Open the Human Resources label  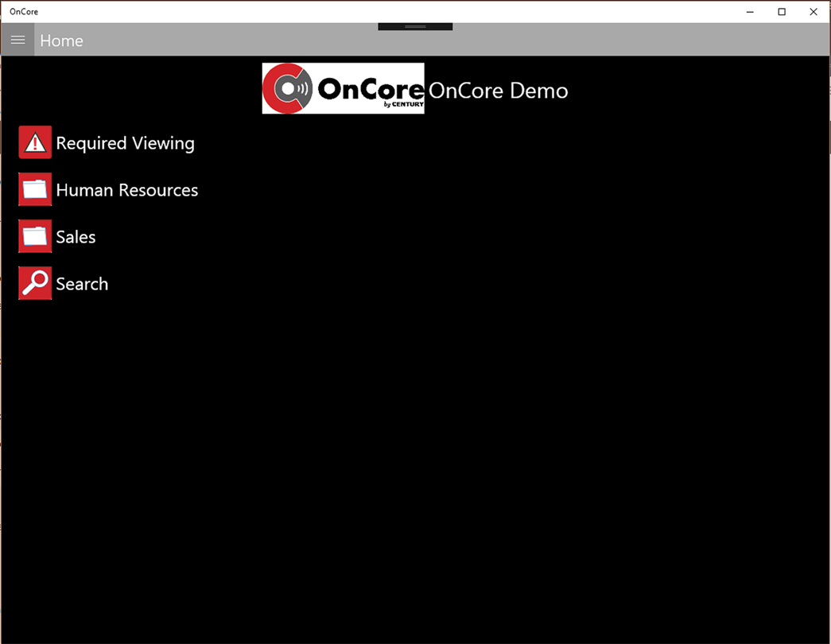(x=127, y=190)
